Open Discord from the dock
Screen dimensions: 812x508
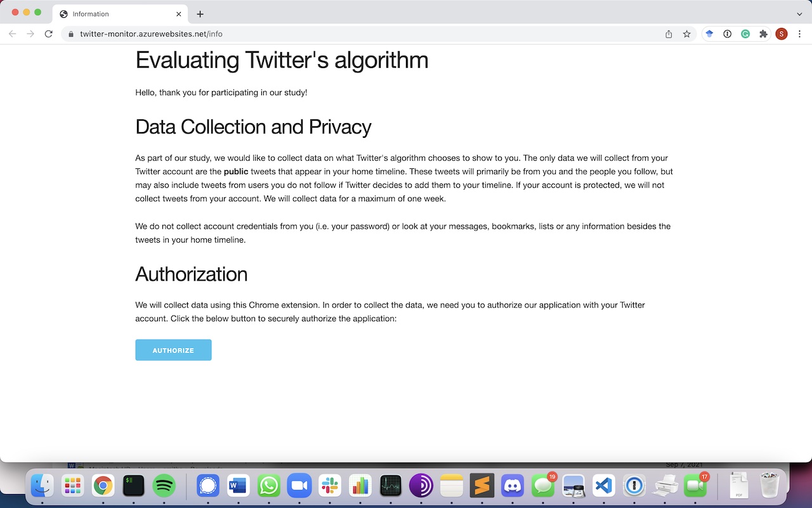pyautogui.click(x=513, y=486)
